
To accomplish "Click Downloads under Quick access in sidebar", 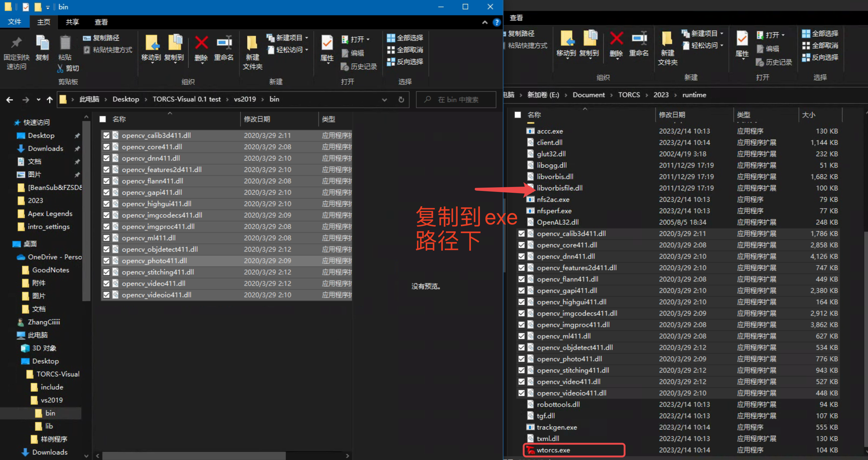I will [46, 149].
